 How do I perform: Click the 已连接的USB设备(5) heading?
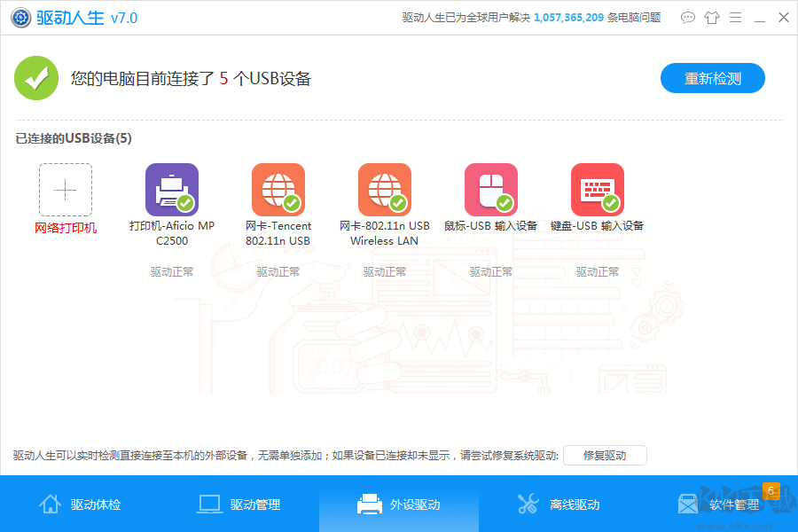[74, 138]
